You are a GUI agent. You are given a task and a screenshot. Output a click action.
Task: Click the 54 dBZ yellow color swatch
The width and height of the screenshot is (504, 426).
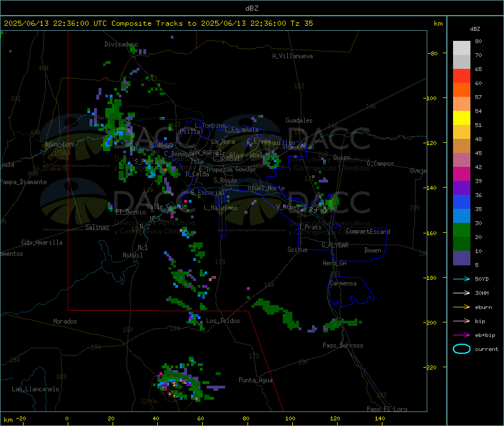pyautogui.click(x=461, y=118)
